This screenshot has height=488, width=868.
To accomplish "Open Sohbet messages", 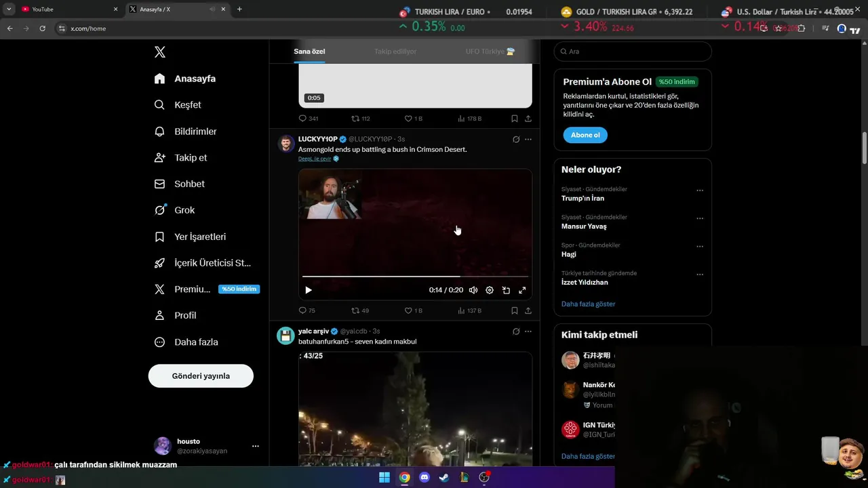I will click(x=179, y=184).
